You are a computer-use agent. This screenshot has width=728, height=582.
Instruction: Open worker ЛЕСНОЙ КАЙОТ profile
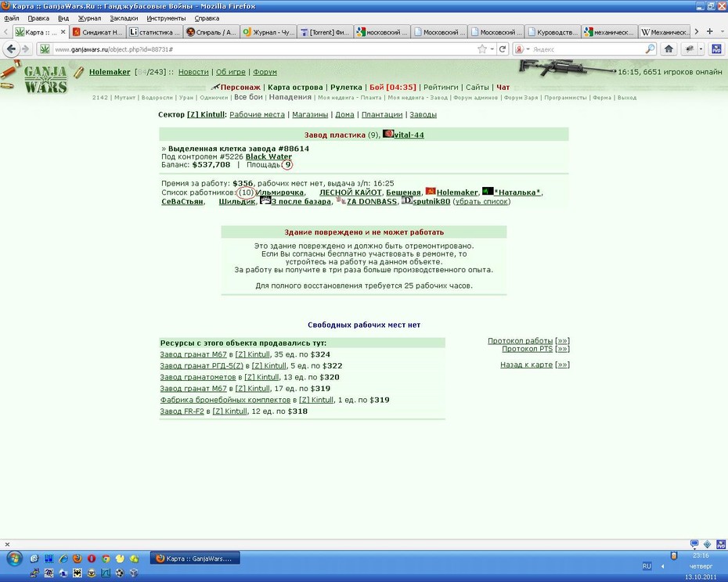(350, 192)
